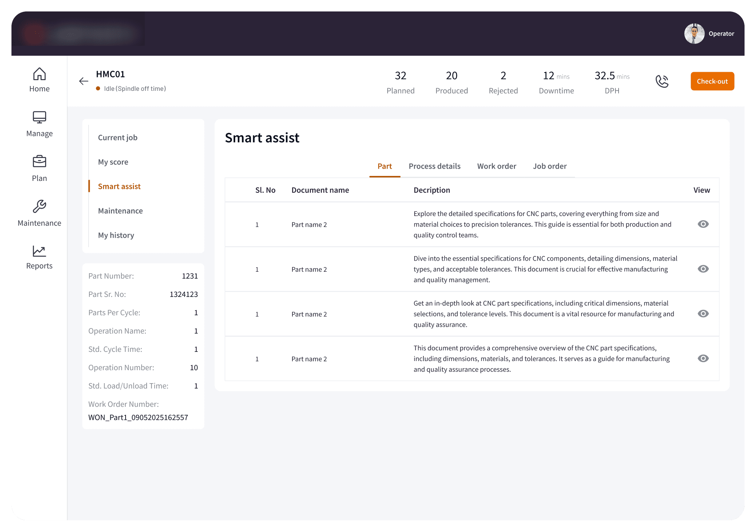Click eye icon for second document row
Image resolution: width=756 pixels, height=532 pixels.
pyautogui.click(x=703, y=269)
